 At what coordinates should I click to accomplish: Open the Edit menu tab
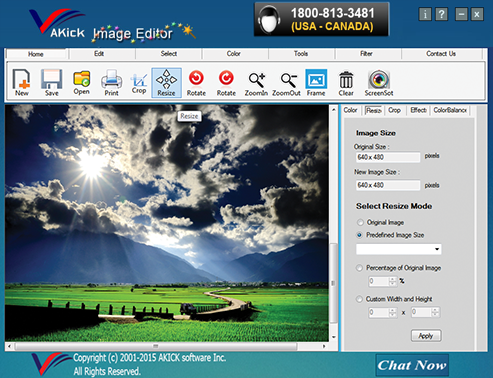[x=99, y=54]
